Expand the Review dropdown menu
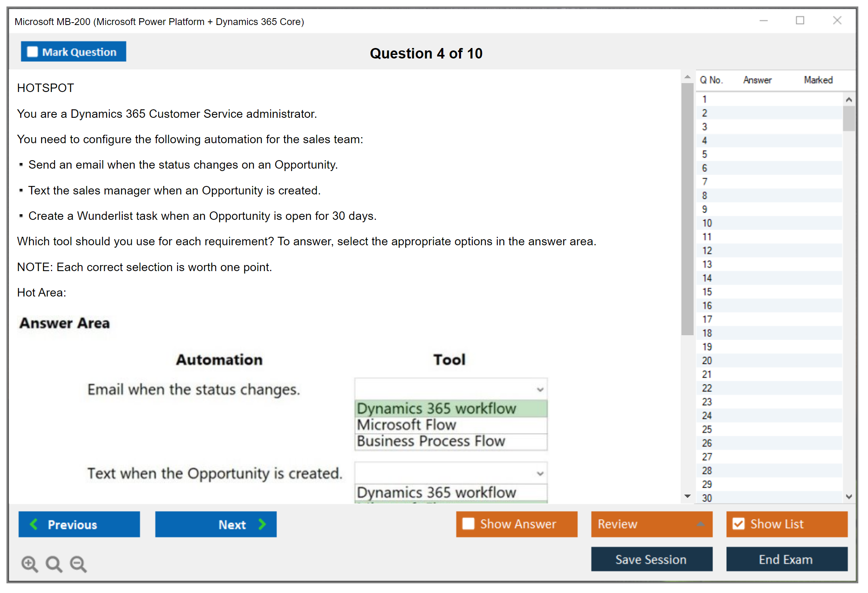Image resolution: width=868 pixels, height=593 pixels. click(700, 524)
